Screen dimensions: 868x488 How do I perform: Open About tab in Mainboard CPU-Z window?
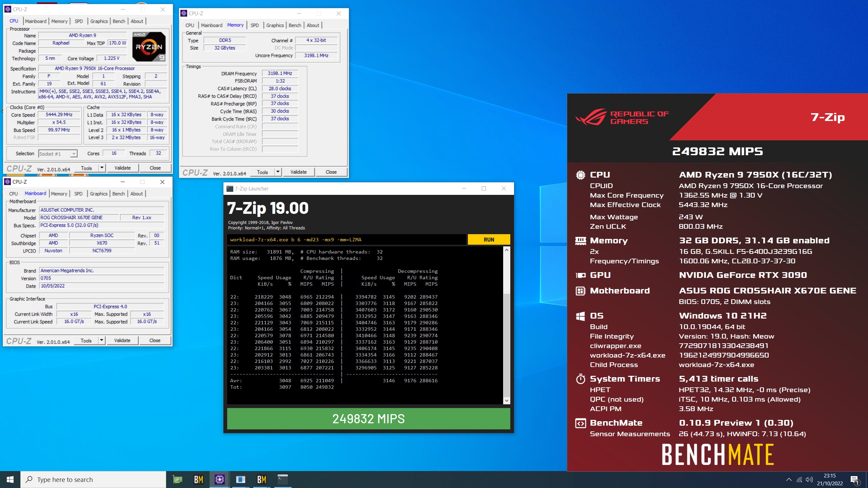[137, 194]
